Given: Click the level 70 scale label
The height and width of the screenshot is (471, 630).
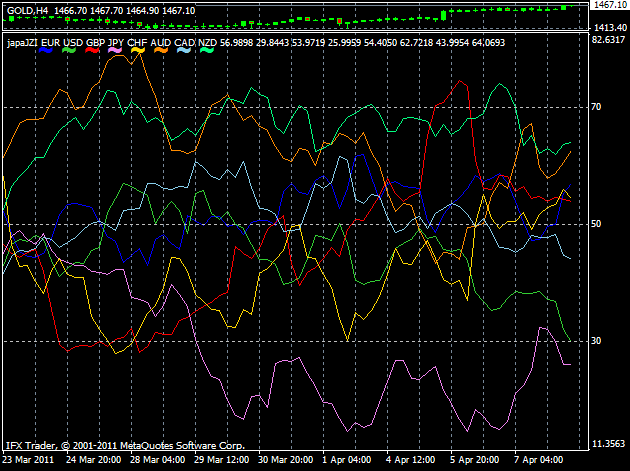Looking at the screenshot, I should pos(596,107).
